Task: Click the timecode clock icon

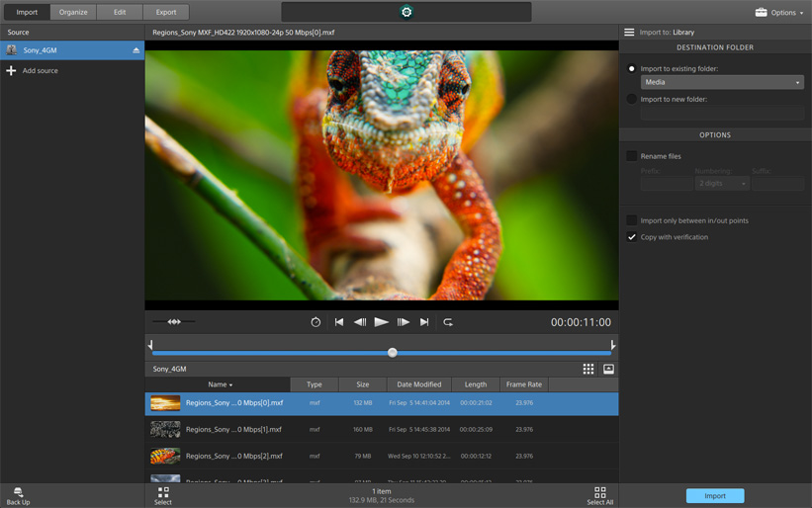Action: 316,322
